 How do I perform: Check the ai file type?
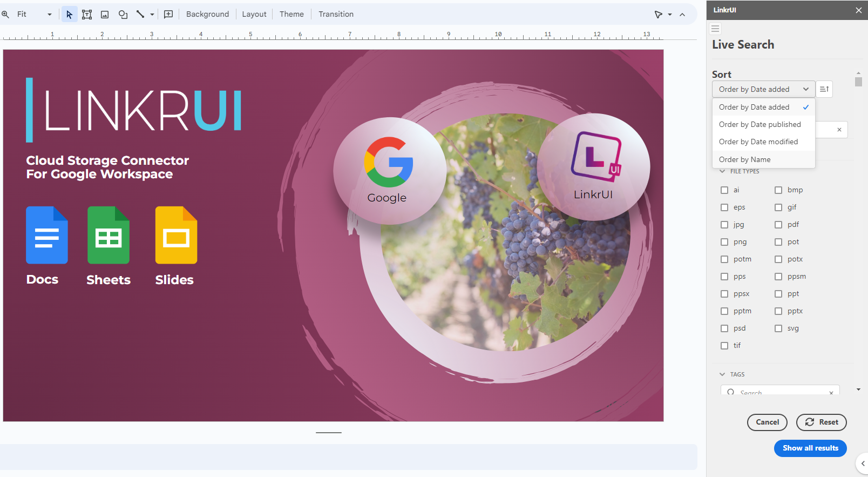[724, 190]
